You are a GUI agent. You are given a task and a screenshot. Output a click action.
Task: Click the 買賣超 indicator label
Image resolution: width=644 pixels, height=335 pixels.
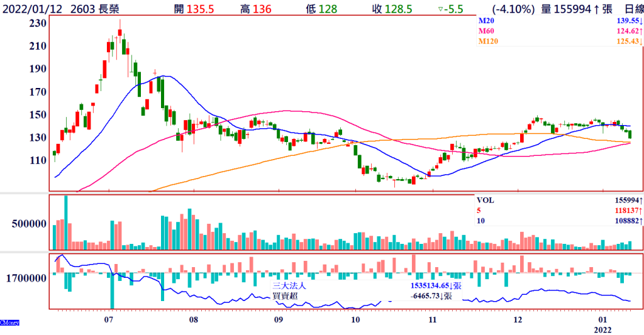pyautogui.click(x=285, y=295)
